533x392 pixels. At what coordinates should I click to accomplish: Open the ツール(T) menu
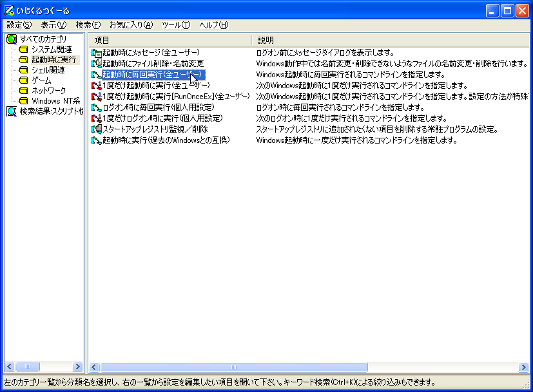tap(176, 24)
